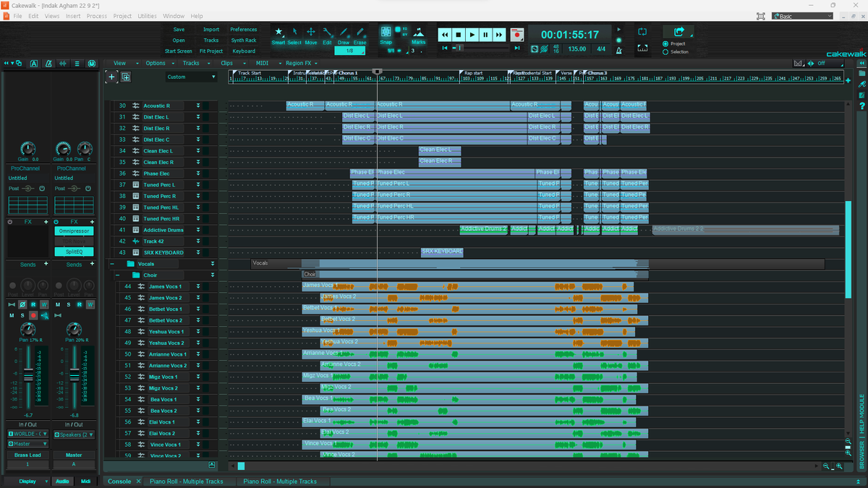Screen dimensions: 868x488
Task: Open the Utilities menu
Action: coord(147,16)
